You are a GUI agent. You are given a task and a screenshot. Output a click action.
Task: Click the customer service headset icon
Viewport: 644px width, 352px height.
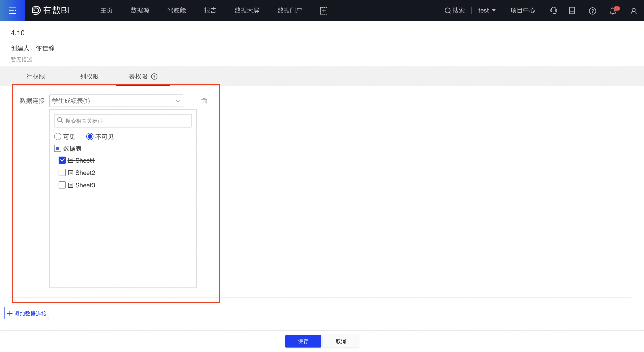553,10
